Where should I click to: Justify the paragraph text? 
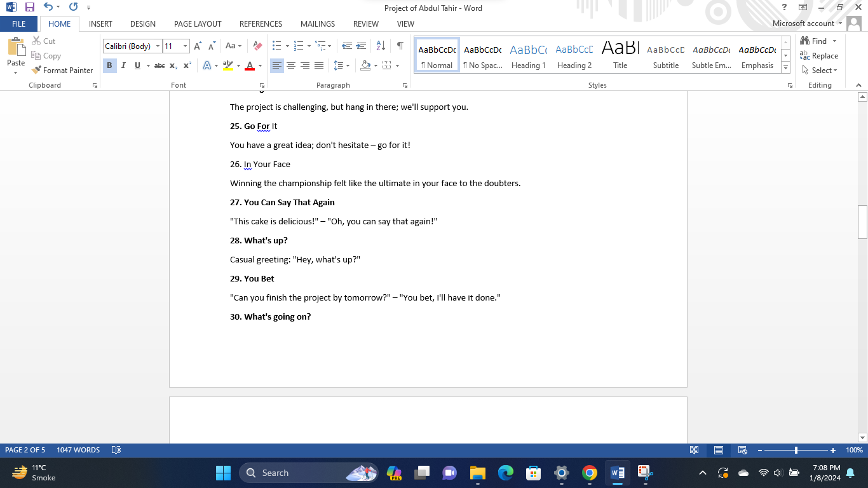(x=319, y=65)
